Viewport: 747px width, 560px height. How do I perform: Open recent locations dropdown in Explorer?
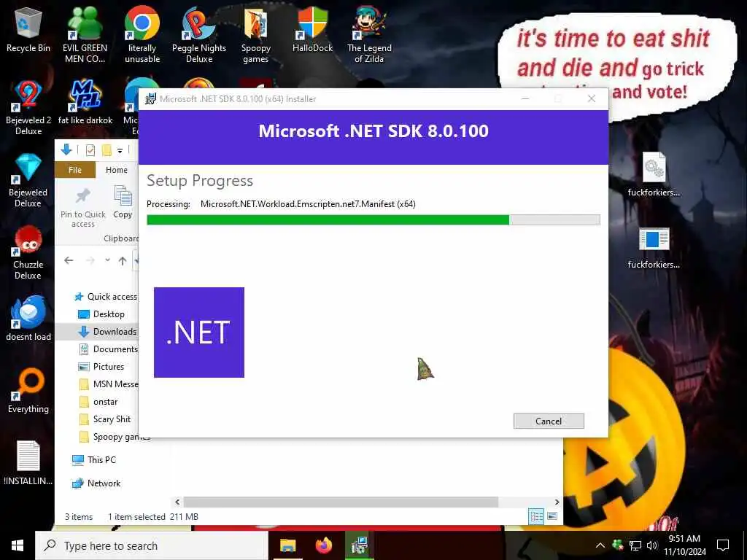[x=108, y=260]
